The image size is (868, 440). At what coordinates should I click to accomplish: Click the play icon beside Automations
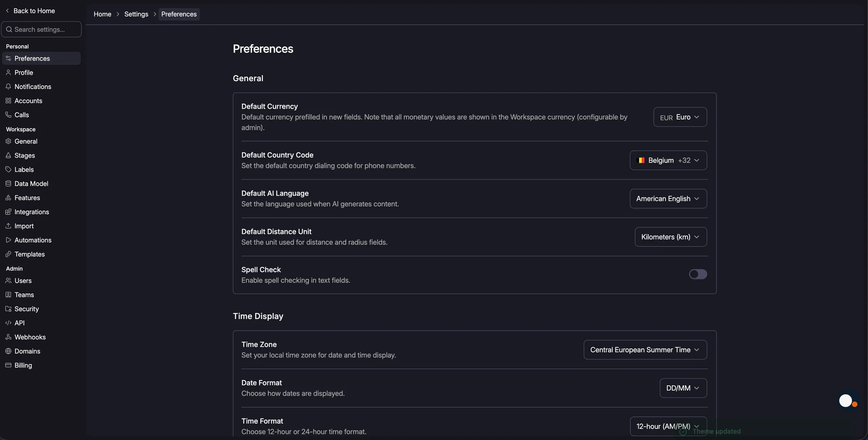pyautogui.click(x=8, y=240)
